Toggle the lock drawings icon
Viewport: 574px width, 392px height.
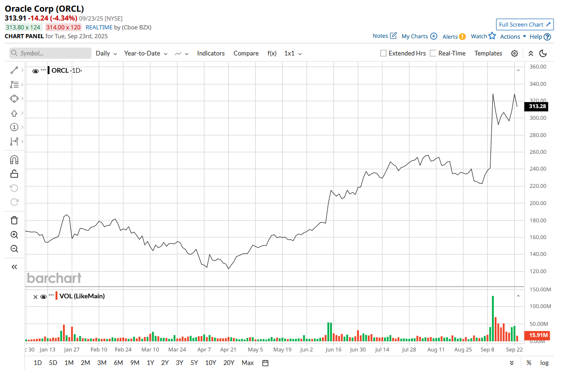tap(14, 174)
